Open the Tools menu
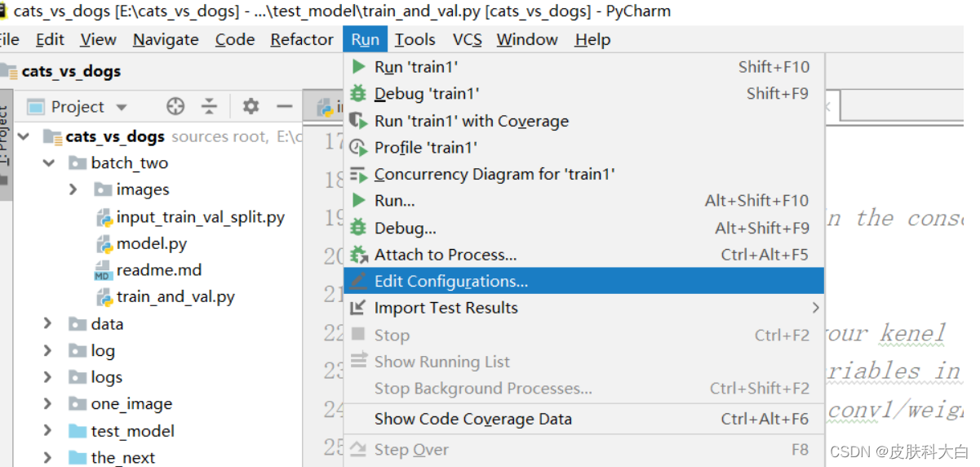Screen dimensions: 980x467 [x=415, y=40]
